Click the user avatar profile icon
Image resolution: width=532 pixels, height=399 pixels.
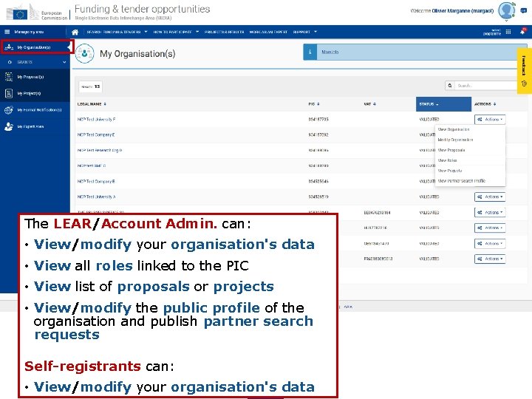(506, 10)
